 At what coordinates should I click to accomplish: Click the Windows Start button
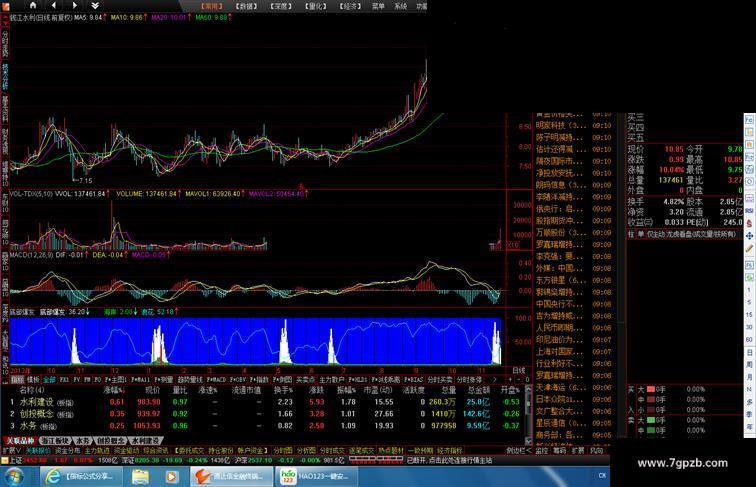click(x=14, y=477)
